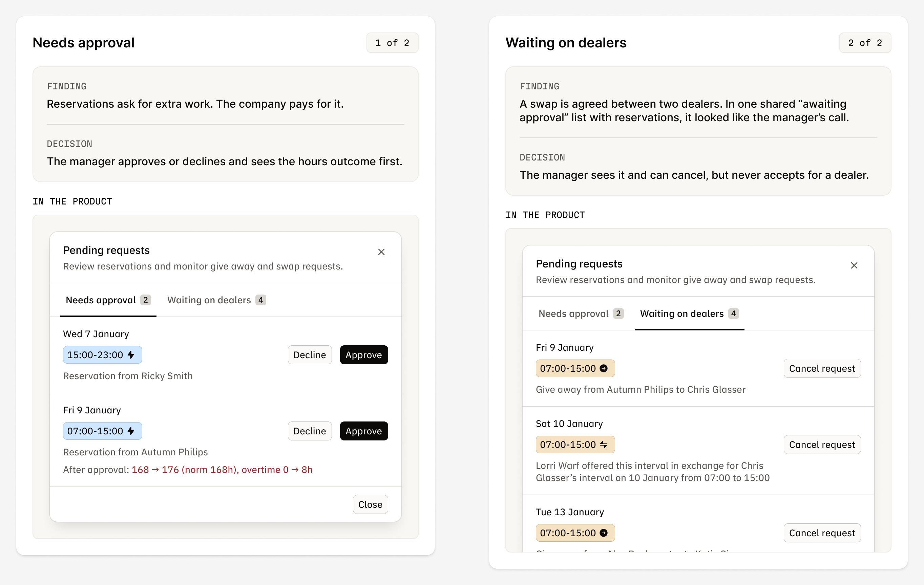Switch to Waiting on dealers tab in left dialog
This screenshot has width=924, height=585.
point(216,300)
